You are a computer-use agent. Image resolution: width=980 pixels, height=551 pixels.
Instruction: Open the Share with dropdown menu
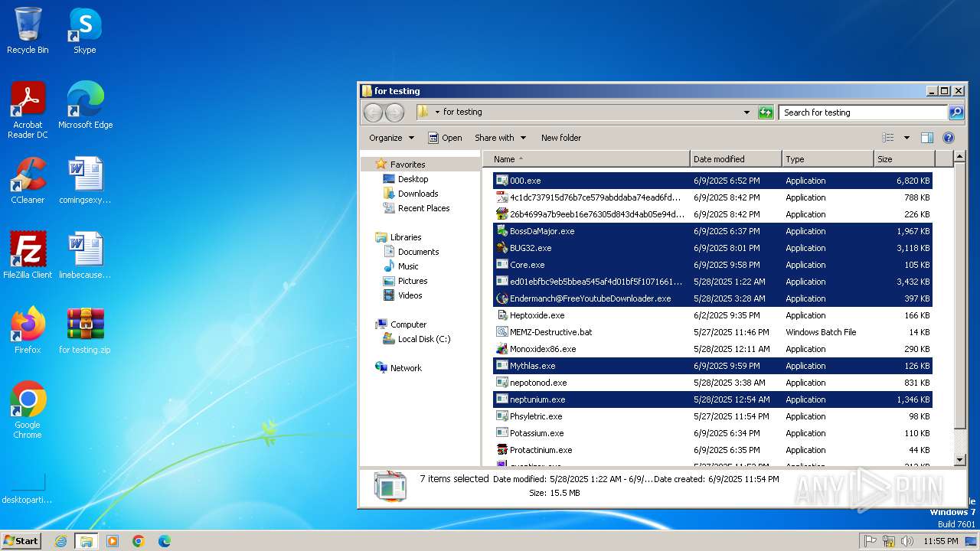click(501, 138)
